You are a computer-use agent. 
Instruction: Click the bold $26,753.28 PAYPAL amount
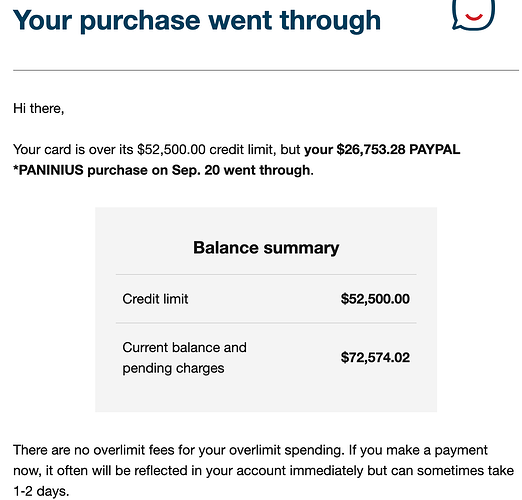click(398, 149)
